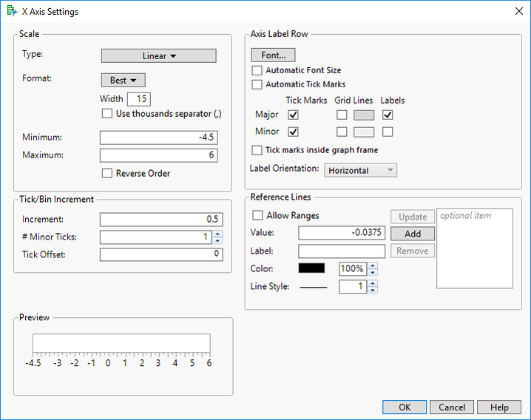Image resolution: width=531 pixels, height=420 pixels.
Task: Check Allow Ranges option
Action: [x=257, y=215]
